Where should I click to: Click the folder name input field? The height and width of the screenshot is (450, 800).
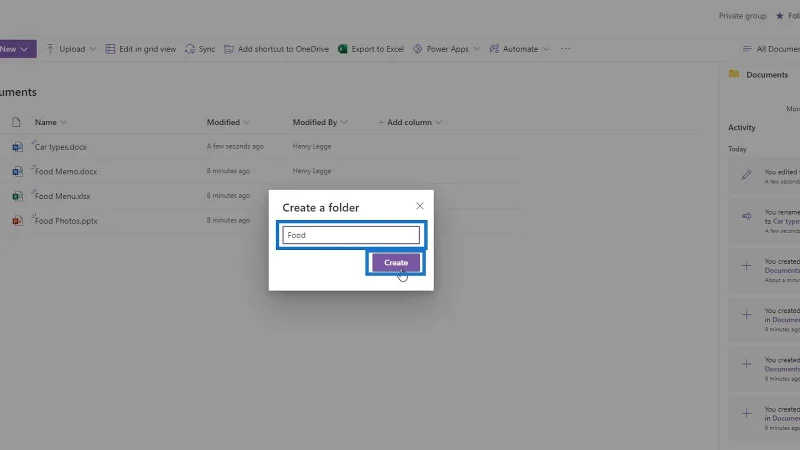[x=351, y=235]
